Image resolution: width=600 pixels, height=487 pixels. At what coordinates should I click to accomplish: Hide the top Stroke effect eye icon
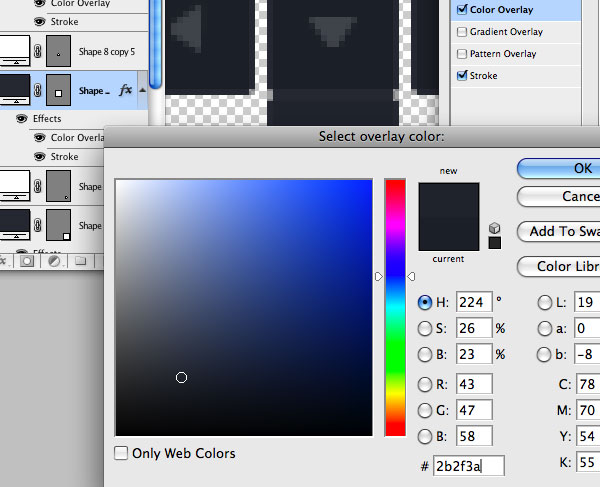[x=39, y=21]
